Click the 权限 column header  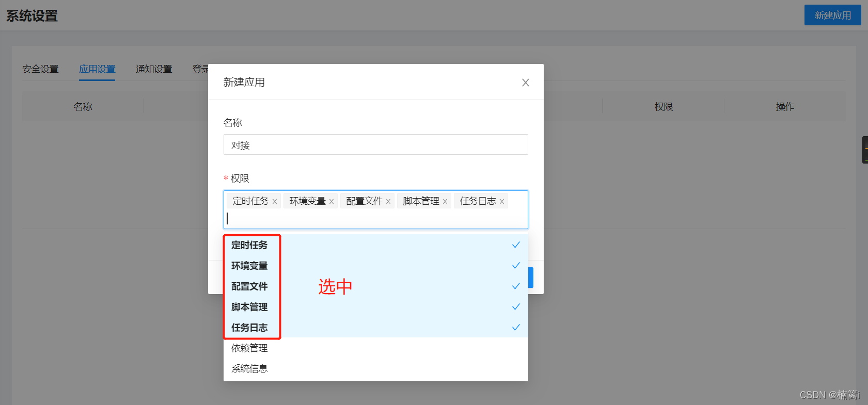[x=664, y=107]
